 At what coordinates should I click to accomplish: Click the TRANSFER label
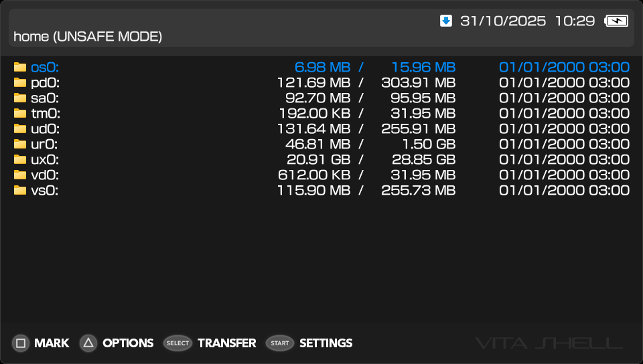coord(226,343)
